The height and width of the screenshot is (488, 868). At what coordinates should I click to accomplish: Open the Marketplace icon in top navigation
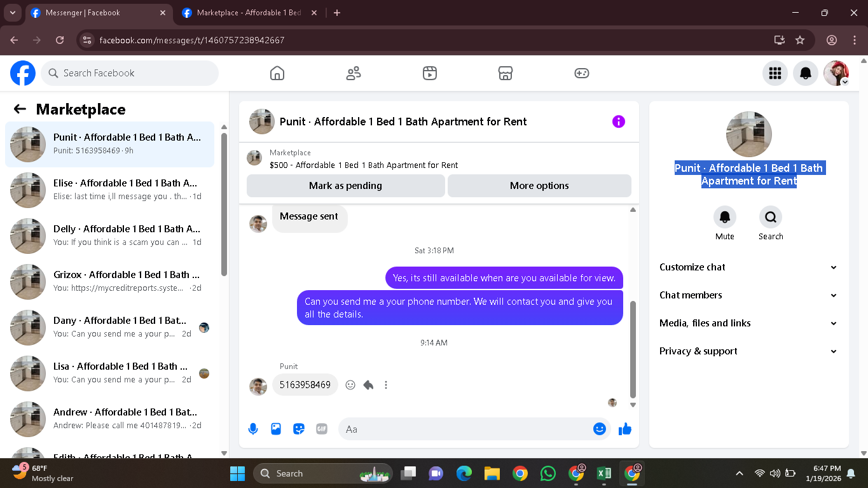click(x=506, y=73)
